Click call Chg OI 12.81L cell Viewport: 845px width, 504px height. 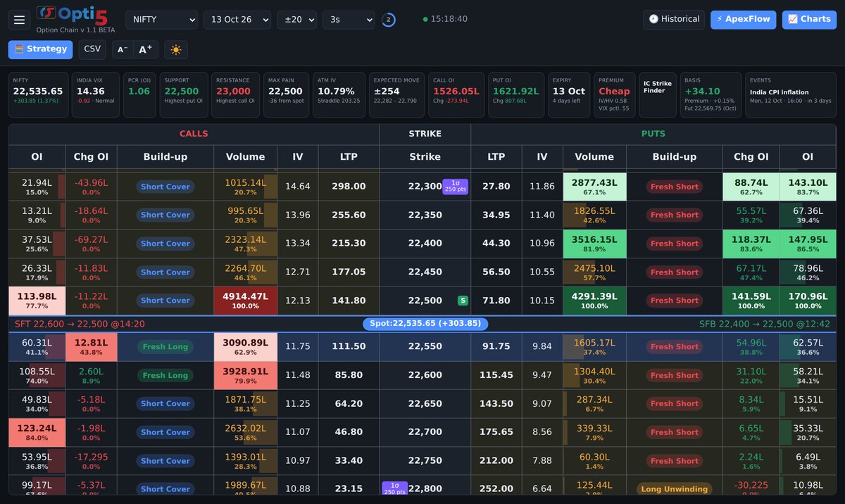tap(91, 346)
